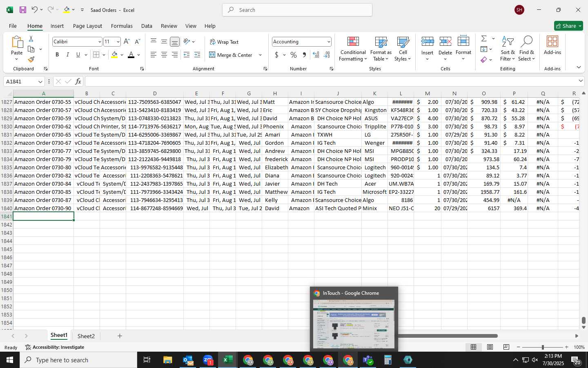The height and width of the screenshot is (368, 588).
Task: Click Increase Indent icon
Action: point(197,55)
